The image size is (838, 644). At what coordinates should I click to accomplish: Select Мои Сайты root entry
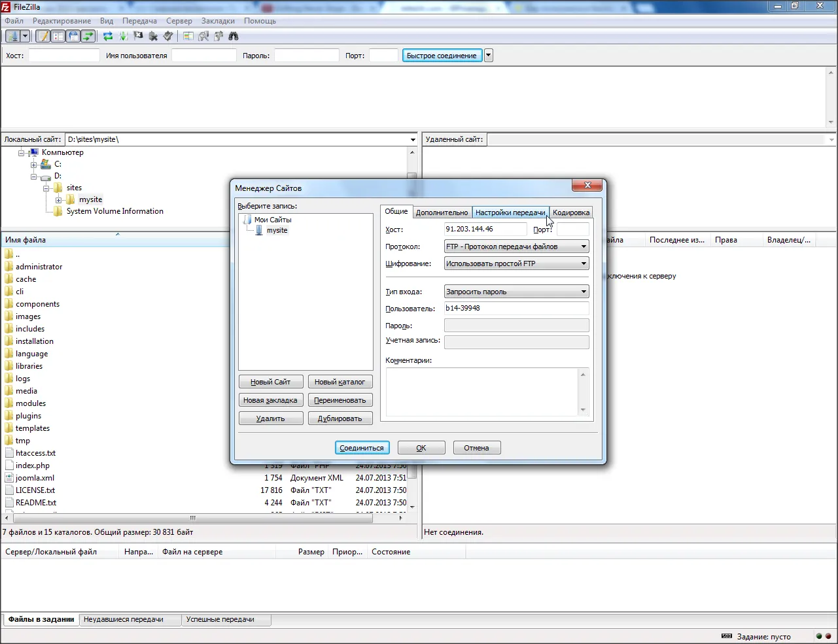point(273,220)
